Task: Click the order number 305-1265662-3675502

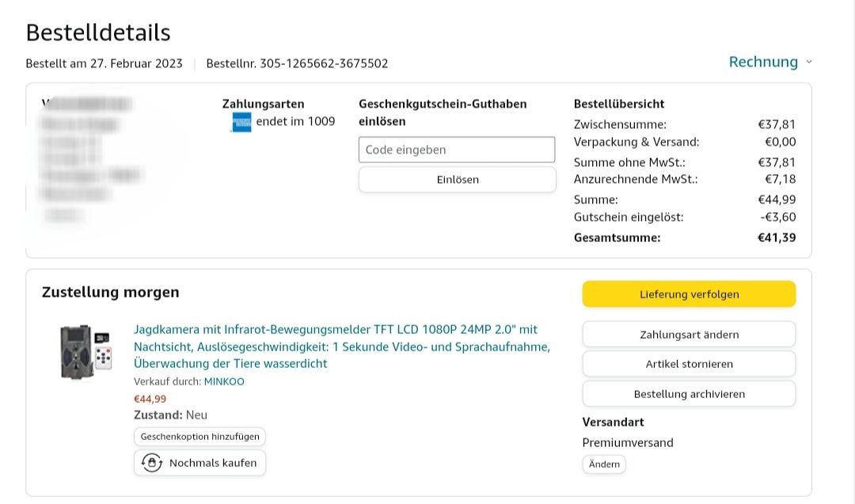Action: pos(325,63)
